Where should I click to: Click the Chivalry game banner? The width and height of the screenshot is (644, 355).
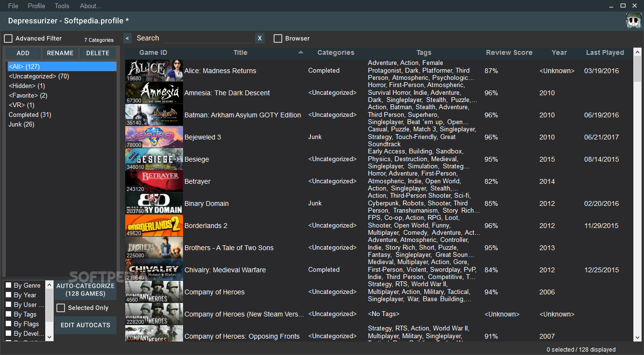pos(154,270)
